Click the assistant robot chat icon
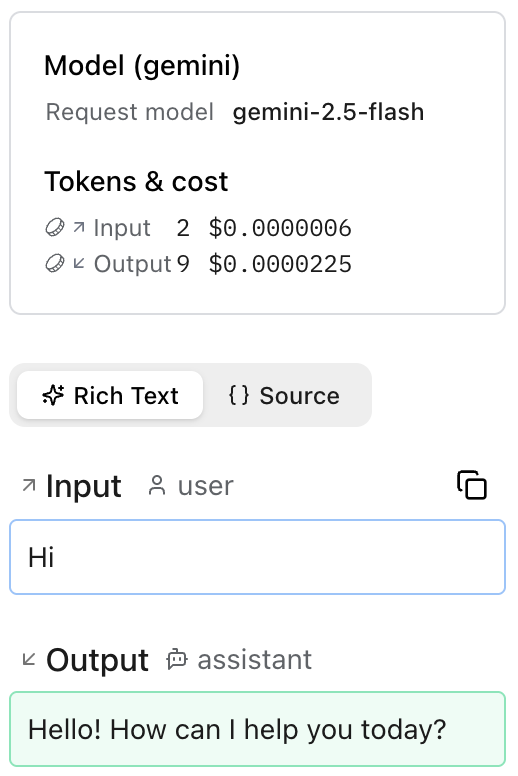518x776 pixels. point(177,659)
